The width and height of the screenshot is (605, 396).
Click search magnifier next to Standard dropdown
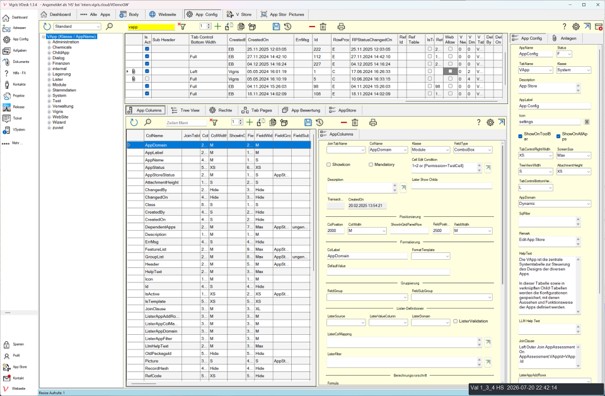coord(110,27)
